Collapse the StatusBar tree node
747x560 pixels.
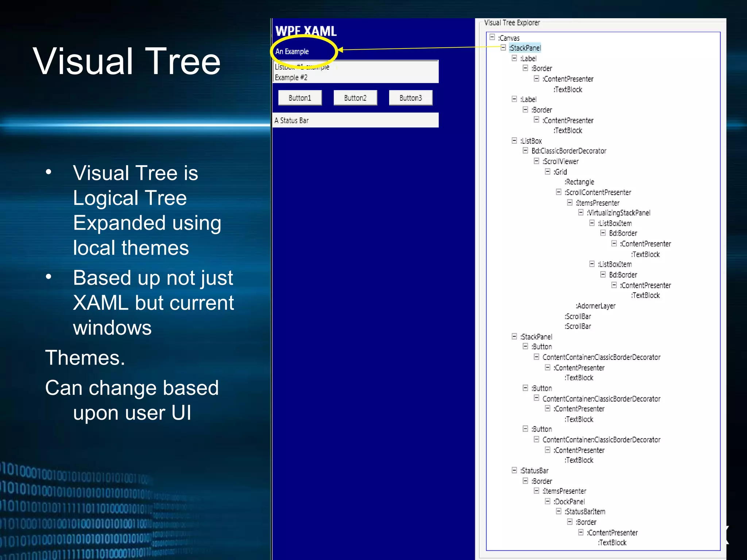tap(514, 470)
